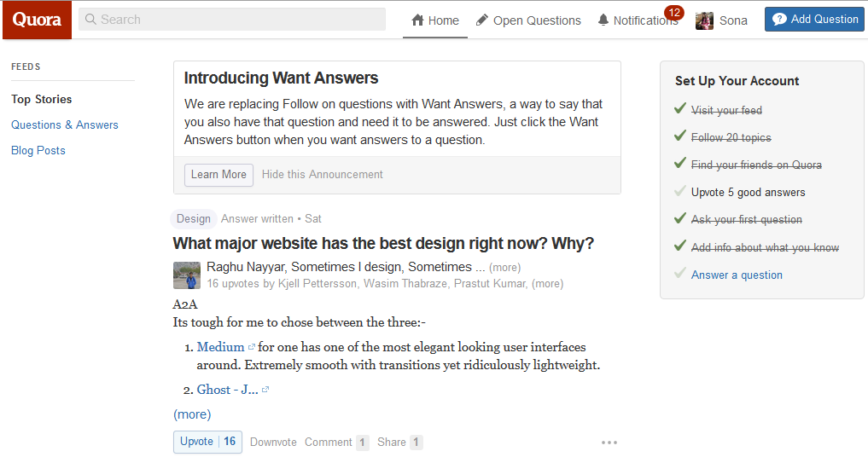Focus the Search input field
Viewport: 868px width, 463px height.
232,20
